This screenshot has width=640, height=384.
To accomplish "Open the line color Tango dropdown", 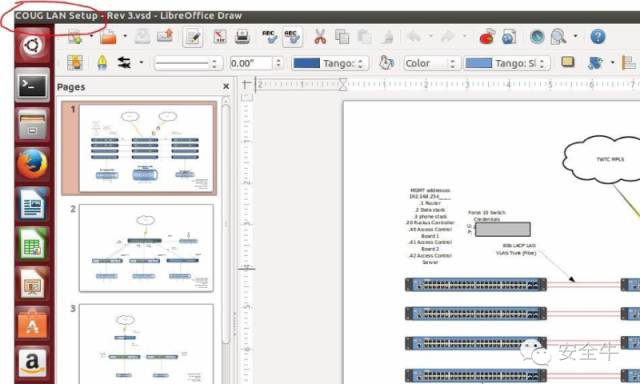I will pyautogui.click(x=330, y=63).
